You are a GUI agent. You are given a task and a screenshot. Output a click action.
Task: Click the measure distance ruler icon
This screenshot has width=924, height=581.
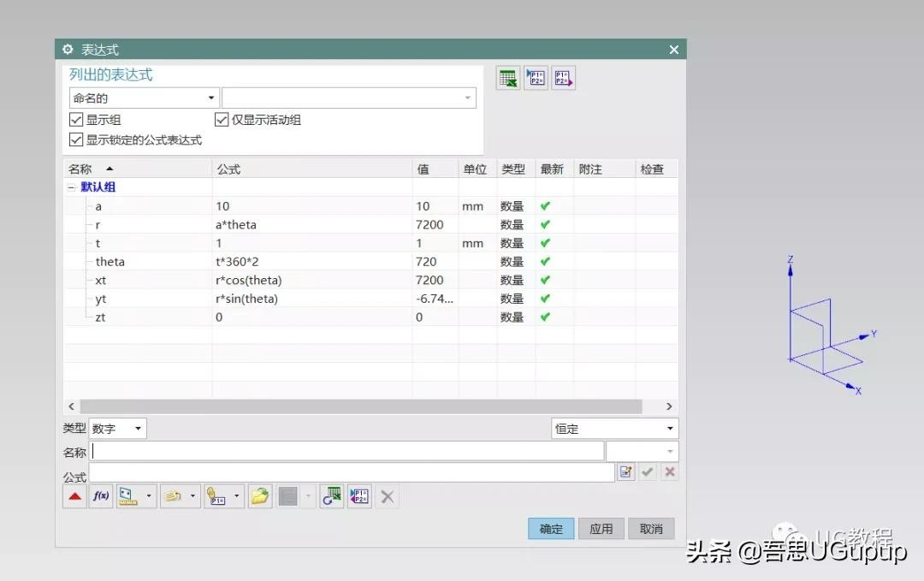click(129, 496)
